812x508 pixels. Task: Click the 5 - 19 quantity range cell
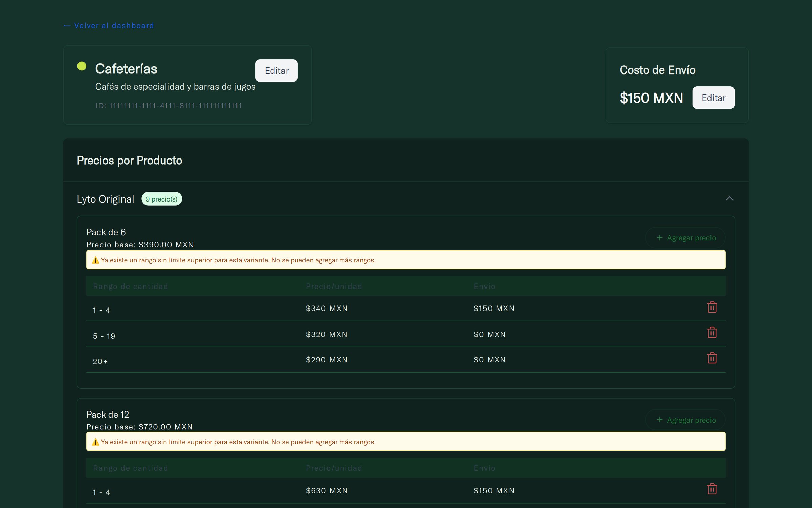tap(104, 336)
